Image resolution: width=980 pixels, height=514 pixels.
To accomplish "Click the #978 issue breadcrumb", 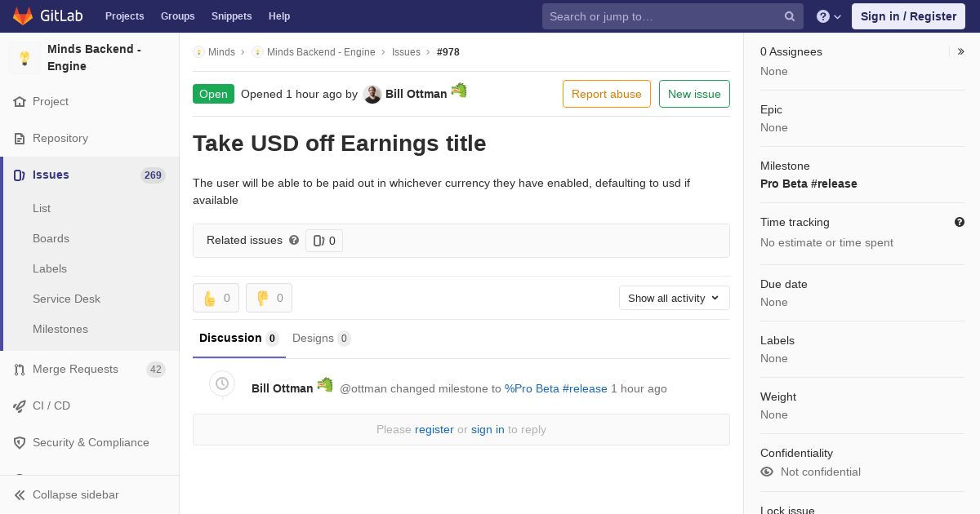I will [x=448, y=52].
